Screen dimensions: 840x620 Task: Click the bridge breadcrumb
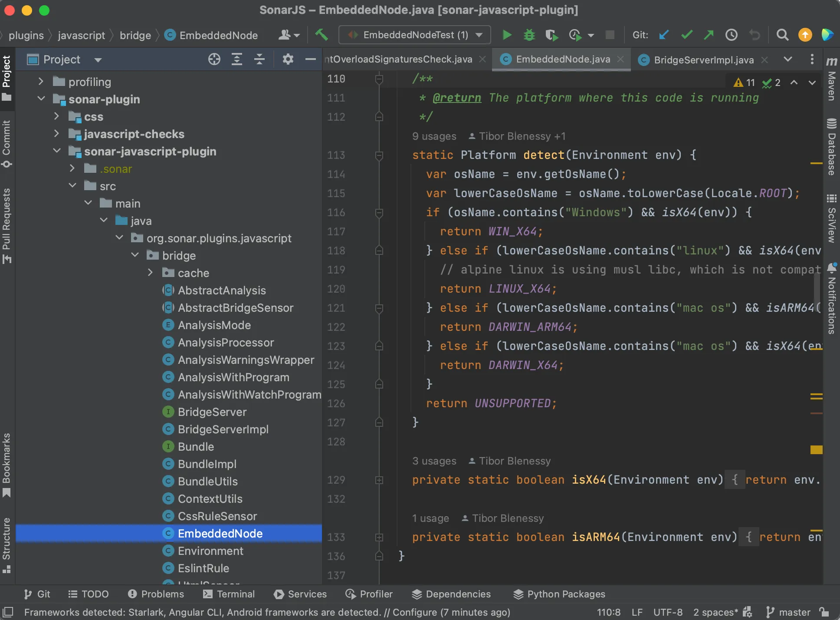coord(135,35)
